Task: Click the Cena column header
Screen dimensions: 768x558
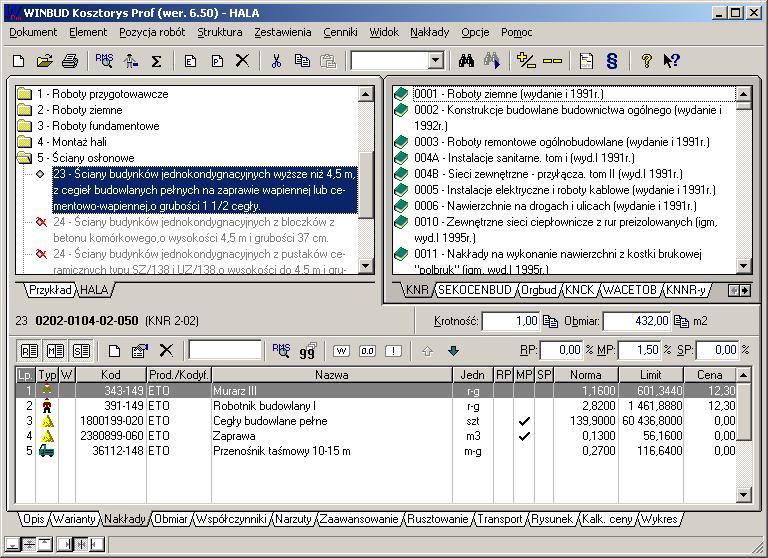Action: pyautogui.click(x=710, y=375)
